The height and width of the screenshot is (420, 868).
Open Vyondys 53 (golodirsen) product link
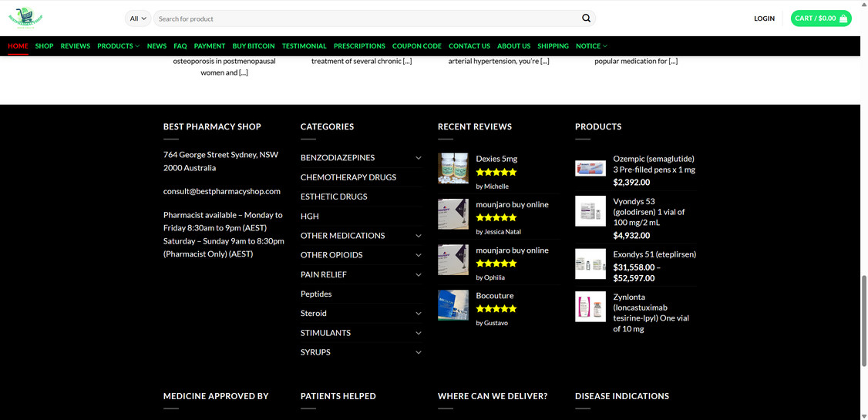649,212
